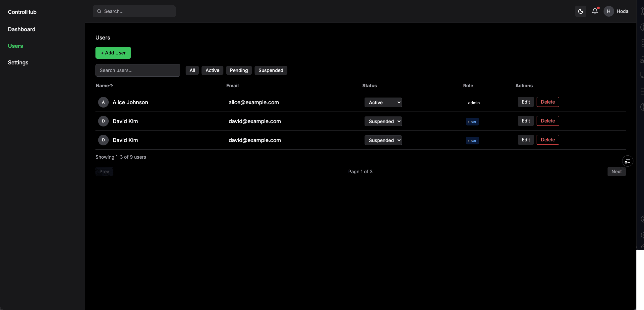Edit Alice Johnson's record
The height and width of the screenshot is (310, 644).
526,102
